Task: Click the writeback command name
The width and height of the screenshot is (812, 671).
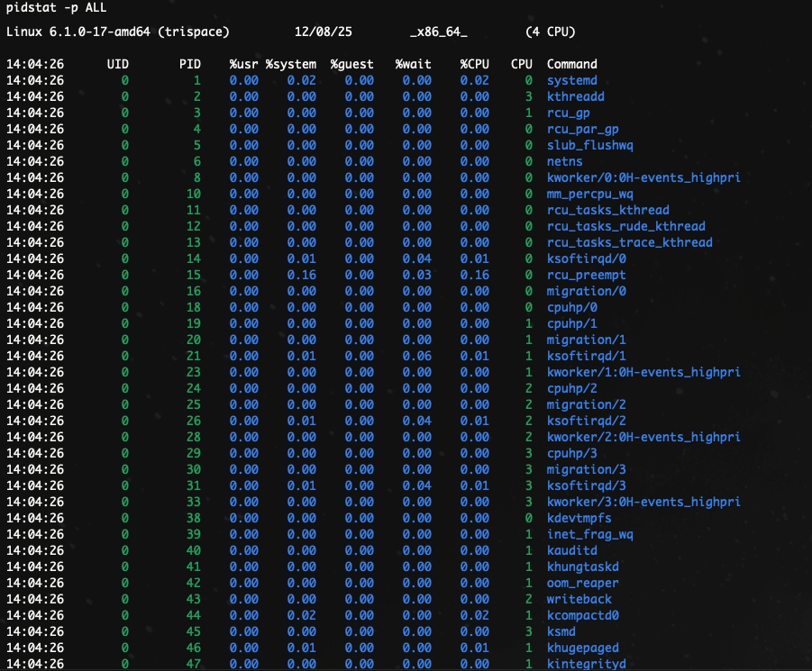Action: [579, 599]
